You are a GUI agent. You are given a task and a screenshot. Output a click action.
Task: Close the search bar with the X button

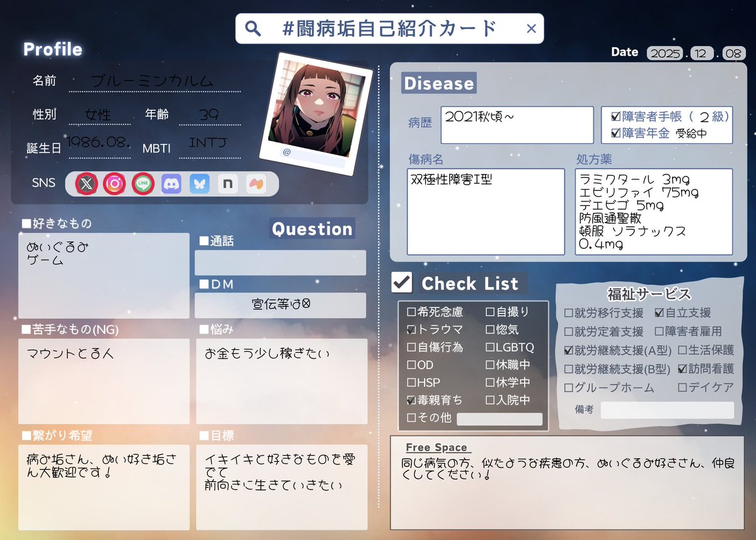point(530,28)
